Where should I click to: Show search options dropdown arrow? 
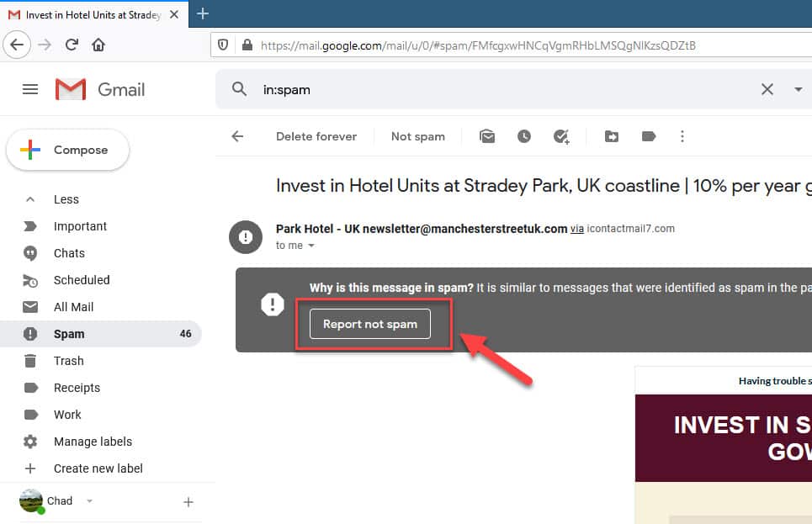(798, 90)
